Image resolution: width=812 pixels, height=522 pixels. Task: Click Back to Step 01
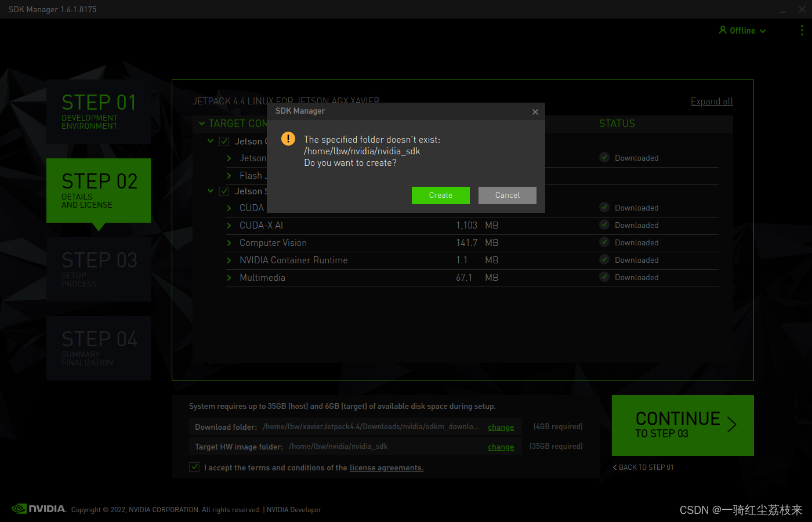pos(643,467)
